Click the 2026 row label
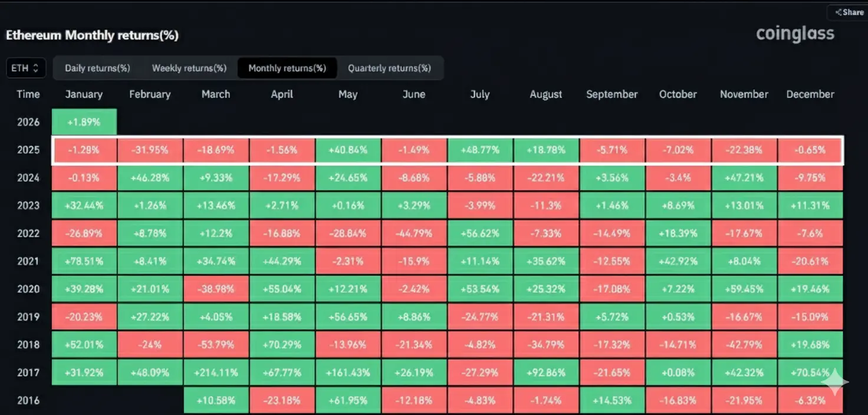Viewport: 868px width, 415px height. click(x=28, y=122)
